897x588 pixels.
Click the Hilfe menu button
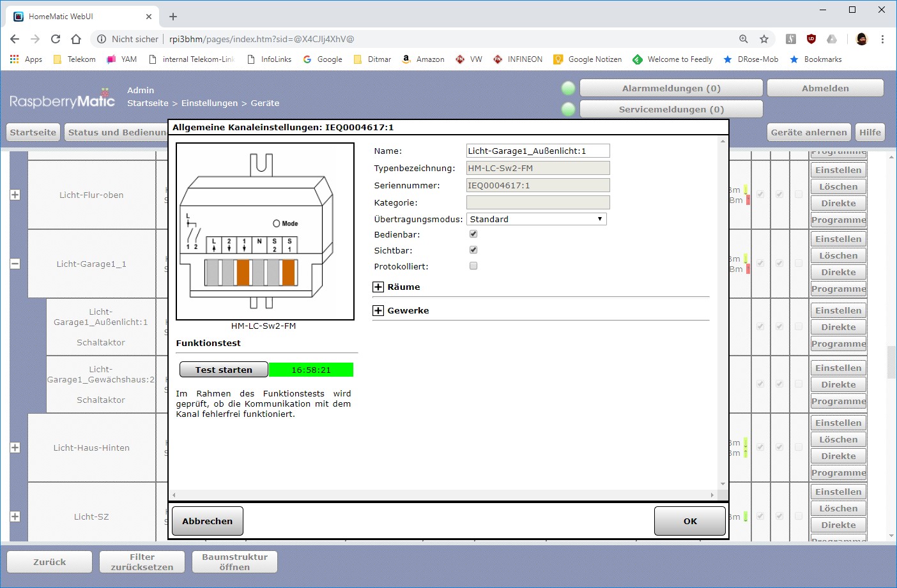pos(870,132)
